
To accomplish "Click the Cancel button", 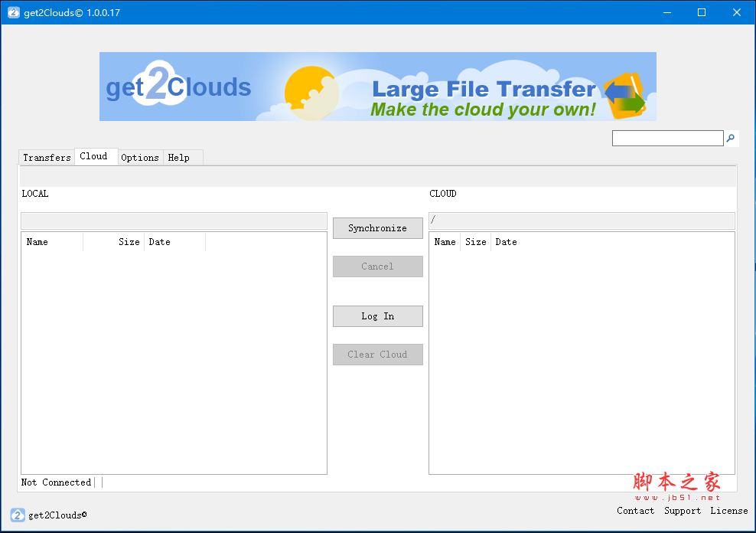I will 377,266.
